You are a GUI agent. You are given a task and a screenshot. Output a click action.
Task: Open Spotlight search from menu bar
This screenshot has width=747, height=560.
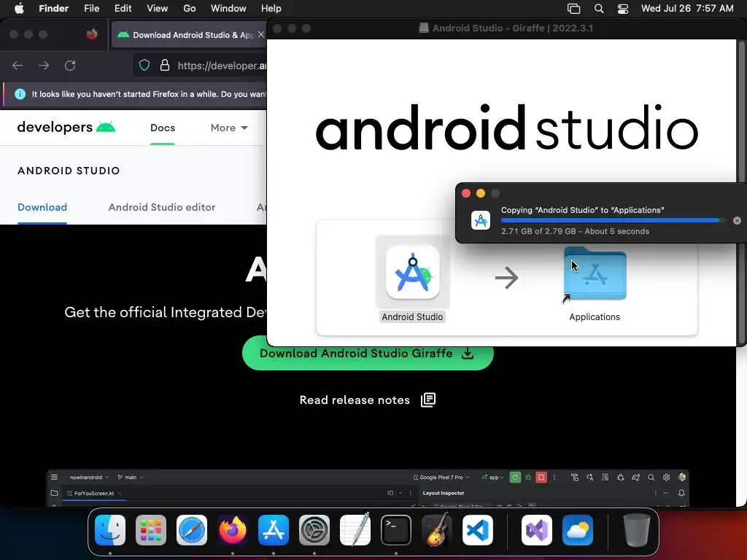click(599, 9)
